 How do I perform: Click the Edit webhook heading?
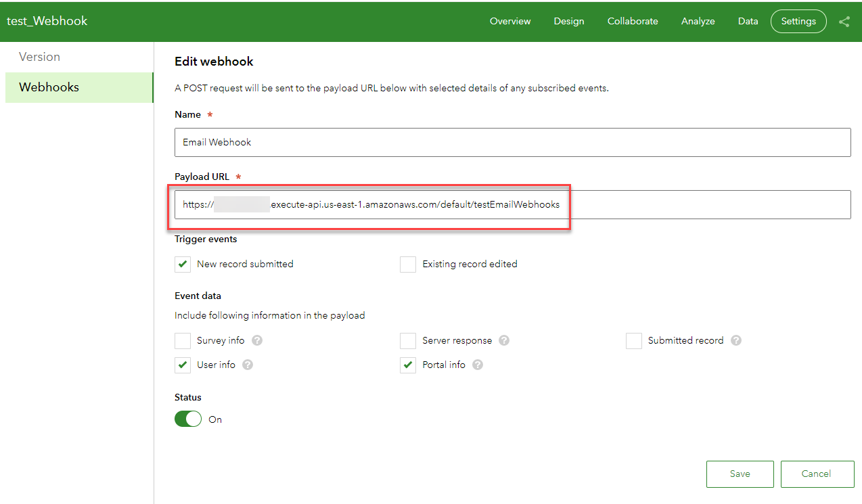214,62
